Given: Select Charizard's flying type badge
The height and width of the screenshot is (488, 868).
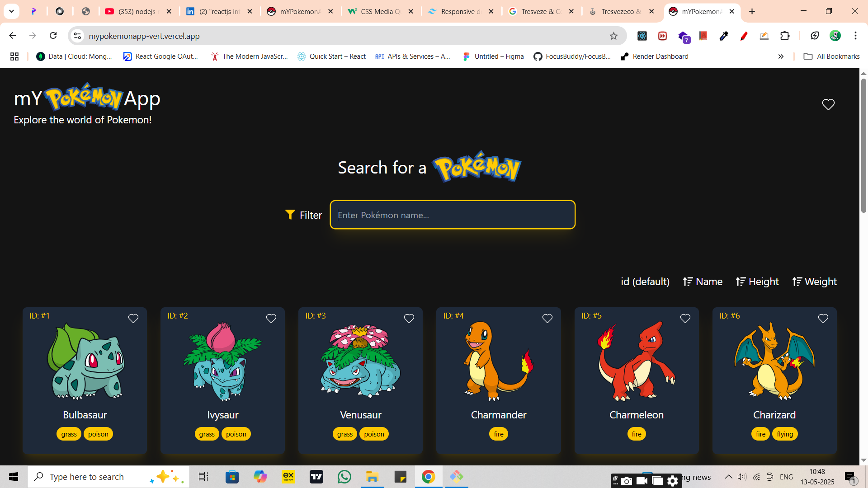Looking at the screenshot, I should click(x=785, y=434).
